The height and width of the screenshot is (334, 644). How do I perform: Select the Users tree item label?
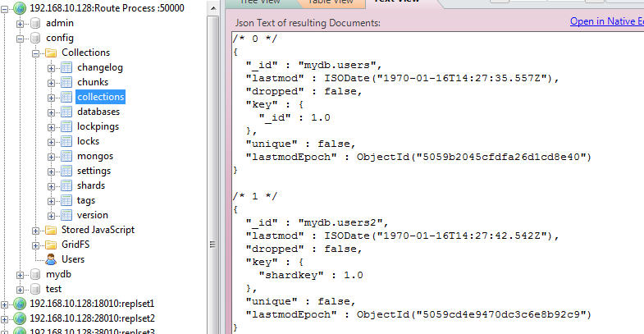(73, 259)
